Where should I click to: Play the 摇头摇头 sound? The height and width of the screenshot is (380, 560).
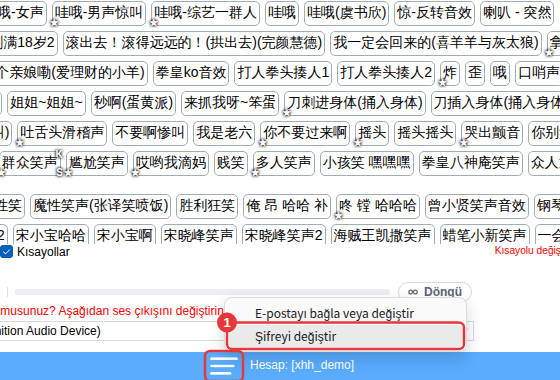click(x=425, y=133)
